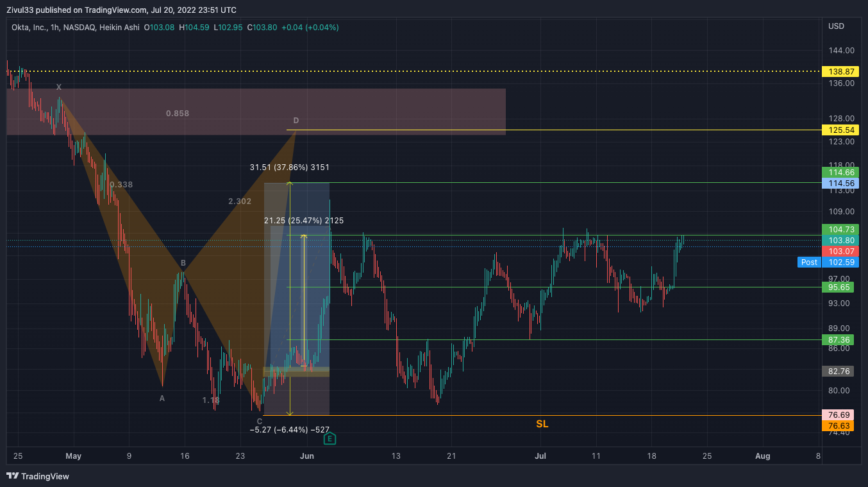The height and width of the screenshot is (487, 868).
Task: Click the 11 date label on time axis
Action: 596,456
